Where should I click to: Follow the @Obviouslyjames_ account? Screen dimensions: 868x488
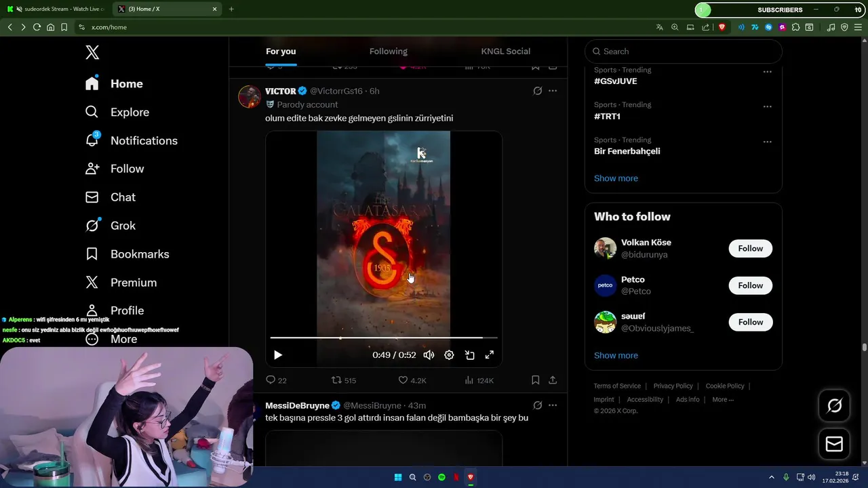[x=751, y=322]
